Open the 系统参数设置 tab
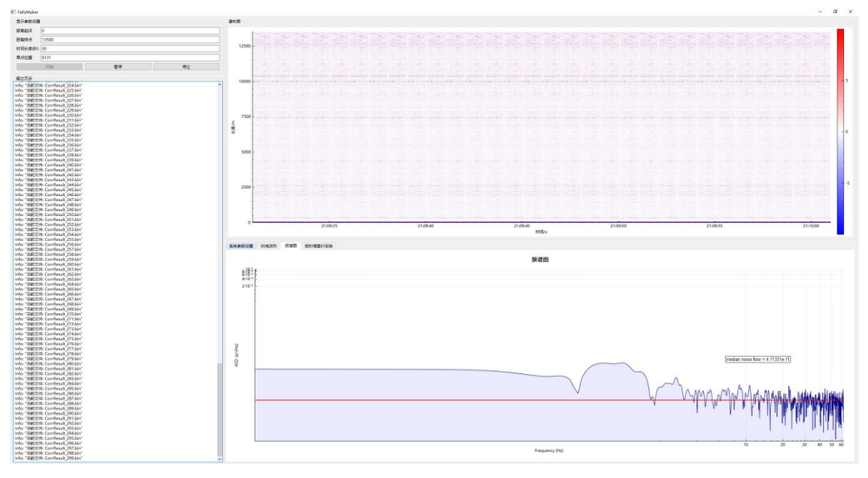868x478 pixels. pos(241,246)
